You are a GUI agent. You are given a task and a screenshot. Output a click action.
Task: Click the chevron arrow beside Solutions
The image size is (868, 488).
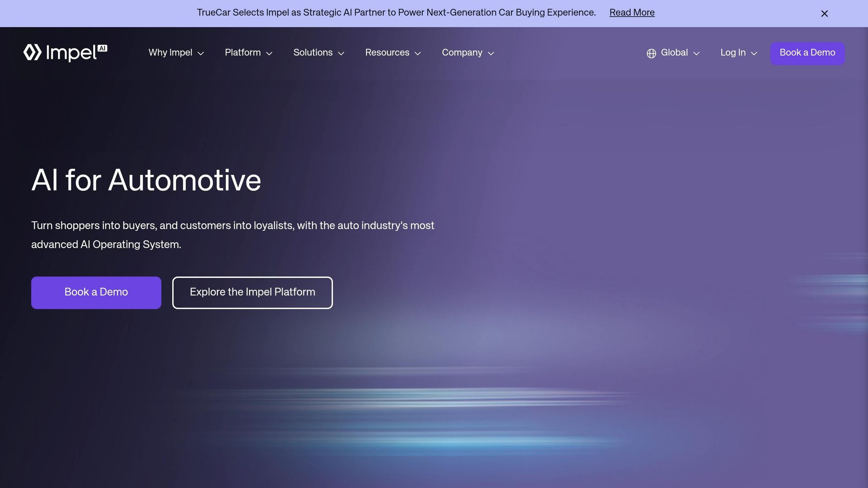click(341, 53)
